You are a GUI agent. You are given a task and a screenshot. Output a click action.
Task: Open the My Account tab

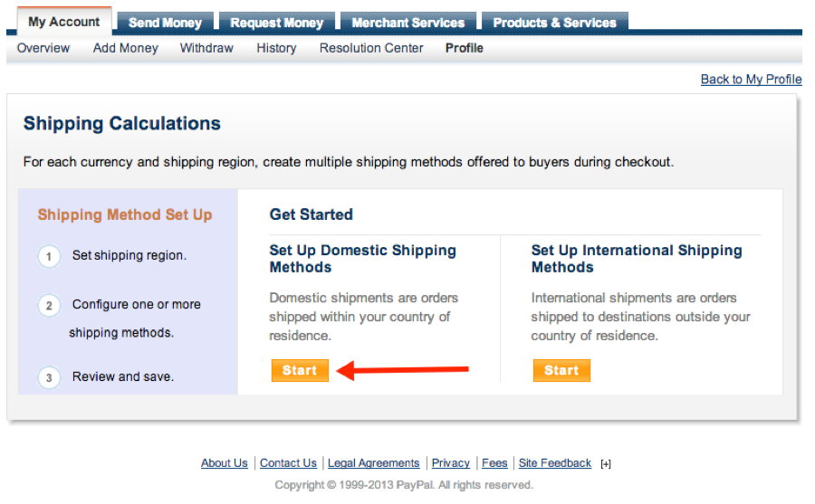click(64, 22)
